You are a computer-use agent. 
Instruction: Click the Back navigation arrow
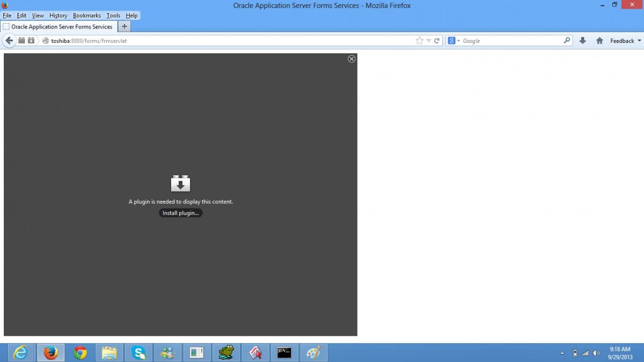pyautogui.click(x=9, y=41)
